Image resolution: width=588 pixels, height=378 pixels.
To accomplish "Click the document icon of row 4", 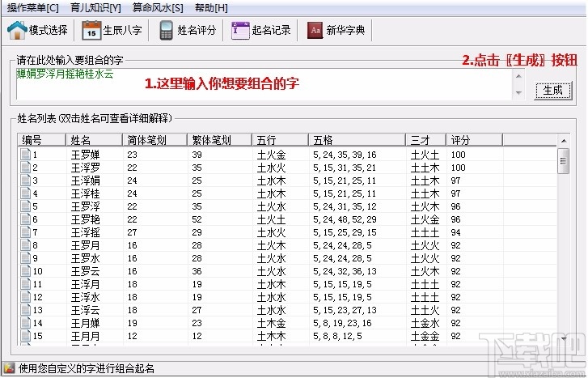I will point(26,193).
